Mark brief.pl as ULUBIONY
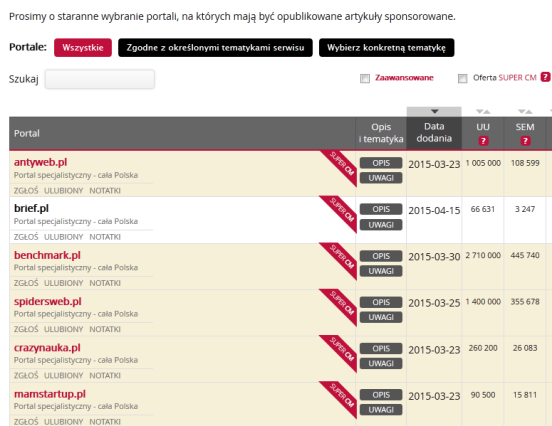Screen dimensions: 552x426 click(x=63, y=237)
